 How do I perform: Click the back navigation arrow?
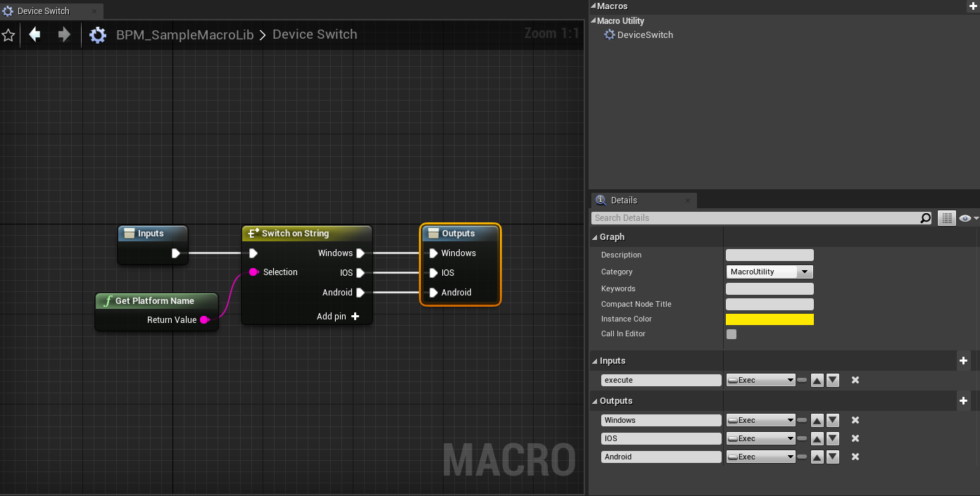(x=34, y=34)
